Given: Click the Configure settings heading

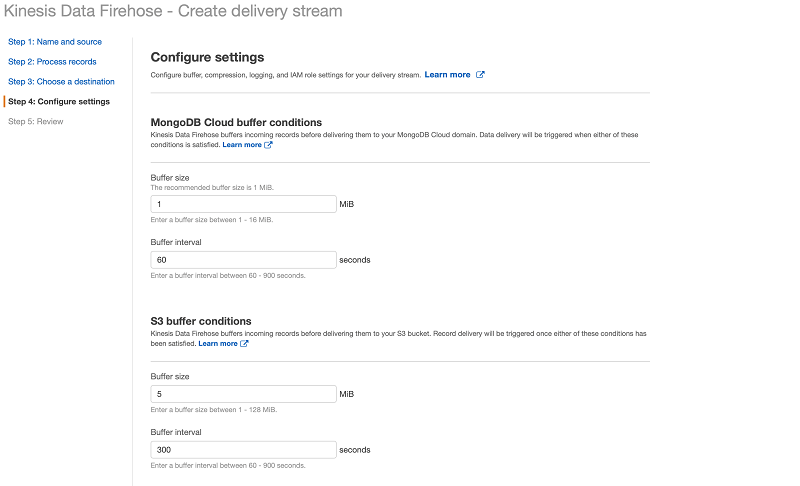Looking at the screenshot, I should (207, 57).
